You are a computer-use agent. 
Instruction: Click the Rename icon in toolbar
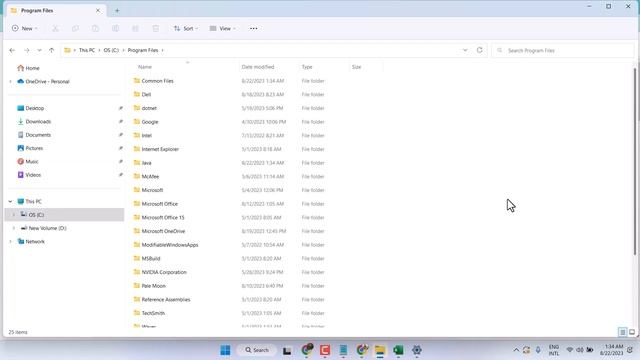tap(116, 29)
